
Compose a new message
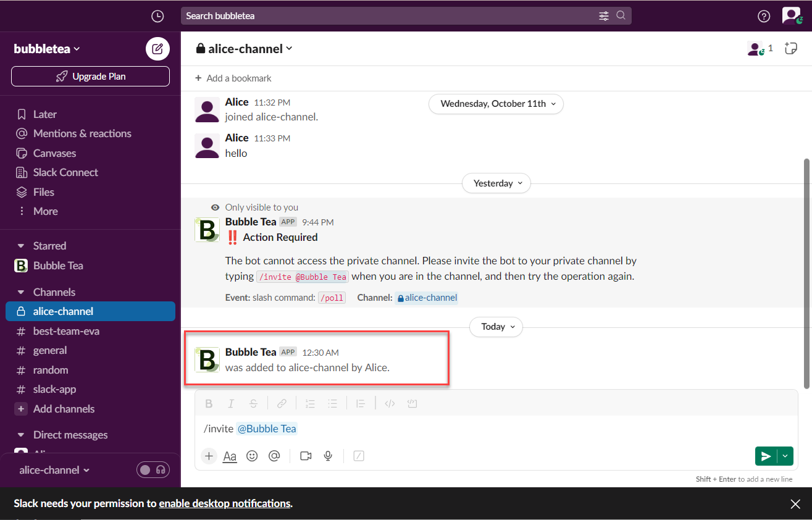(x=157, y=49)
